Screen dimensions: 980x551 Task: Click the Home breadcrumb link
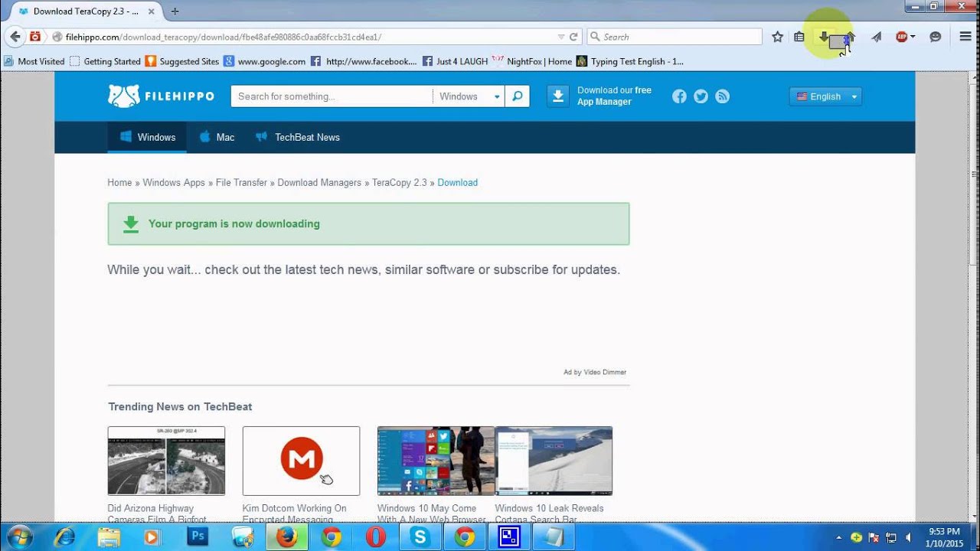[x=119, y=182]
